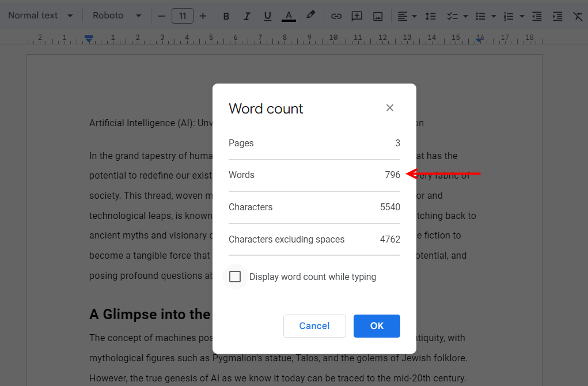Click the A Glimpse into the heading
The height and width of the screenshot is (386, 588).
[x=150, y=315]
